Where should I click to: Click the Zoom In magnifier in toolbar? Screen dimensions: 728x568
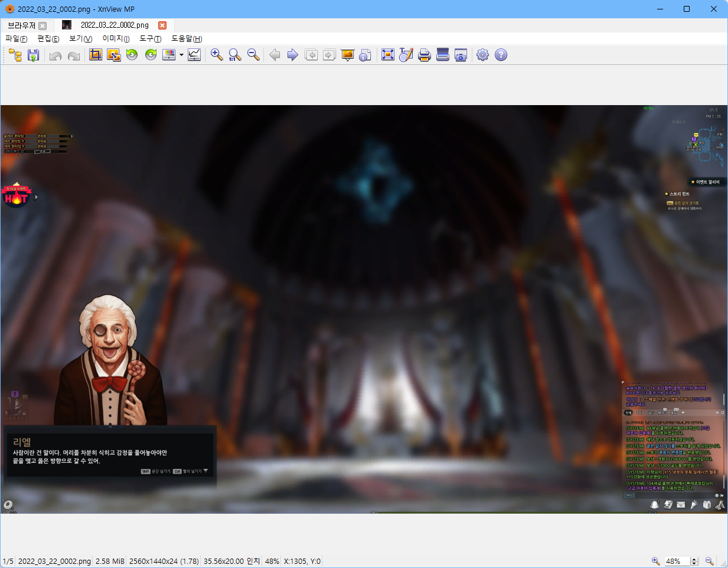point(217,55)
